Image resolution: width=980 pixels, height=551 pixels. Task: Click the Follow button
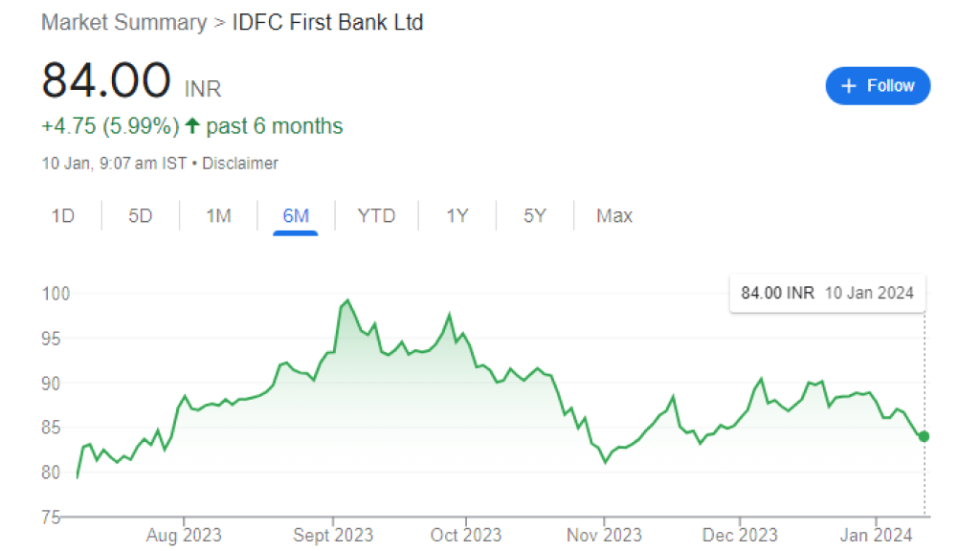(x=878, y=86)
